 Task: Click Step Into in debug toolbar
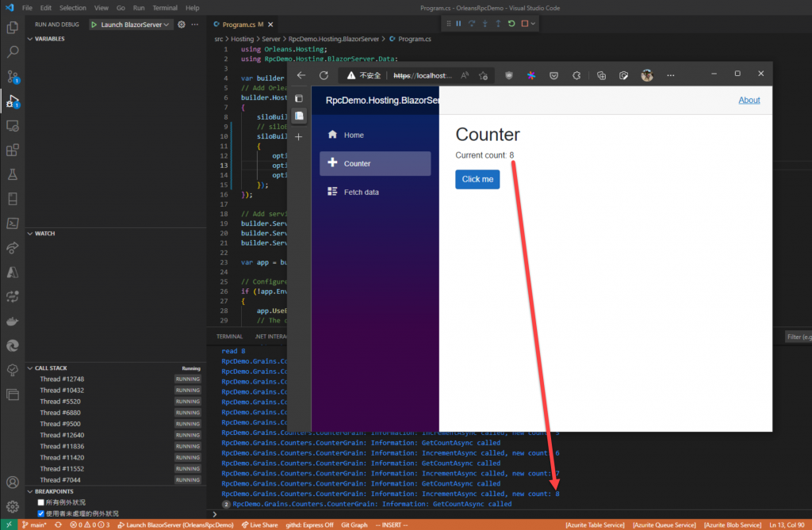(485, 23)
